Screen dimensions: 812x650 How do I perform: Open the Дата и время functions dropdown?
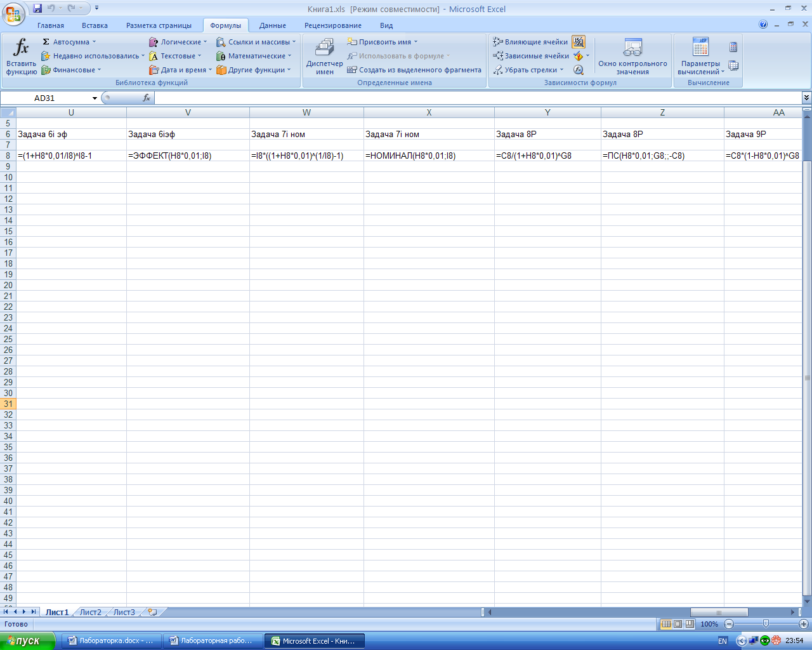(180, 70)
